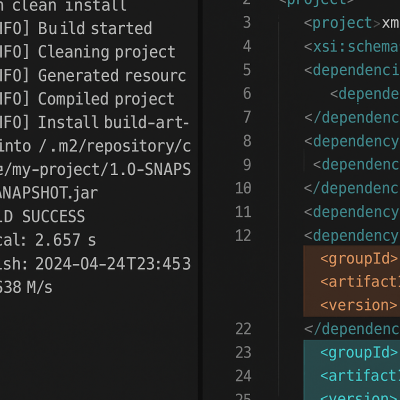Image resolution: width=400 pixels, height=400 pixels.
Task: Click line number 24 in the gutter
Action: click(243, 376)
